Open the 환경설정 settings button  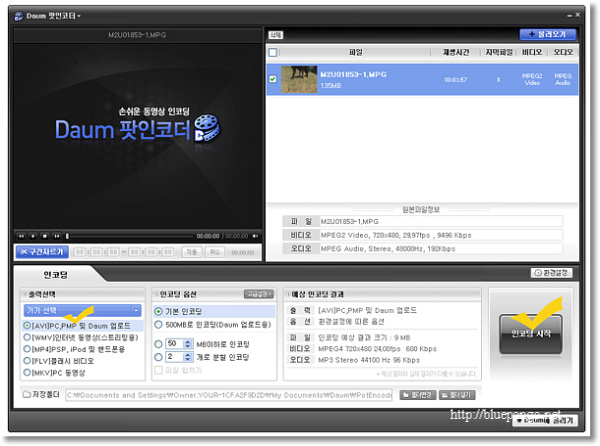[551, 273]
